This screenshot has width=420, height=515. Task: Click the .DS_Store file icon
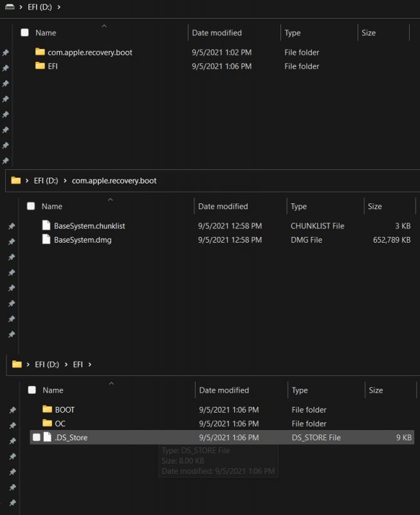(48, 438)
